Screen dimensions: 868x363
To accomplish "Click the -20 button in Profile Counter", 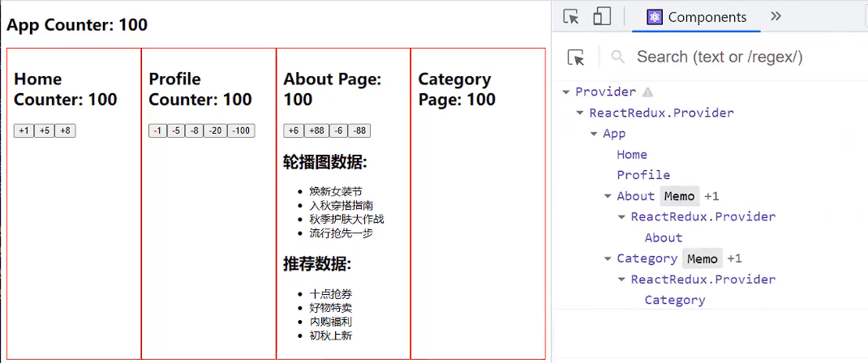I will point(215,131).
